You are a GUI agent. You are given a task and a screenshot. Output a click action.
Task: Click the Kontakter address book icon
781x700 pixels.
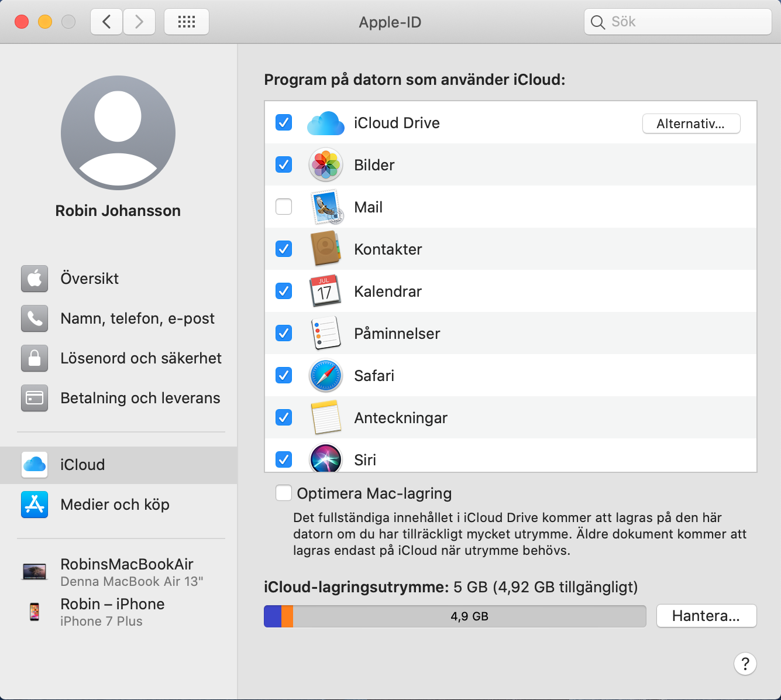[326, 249]
